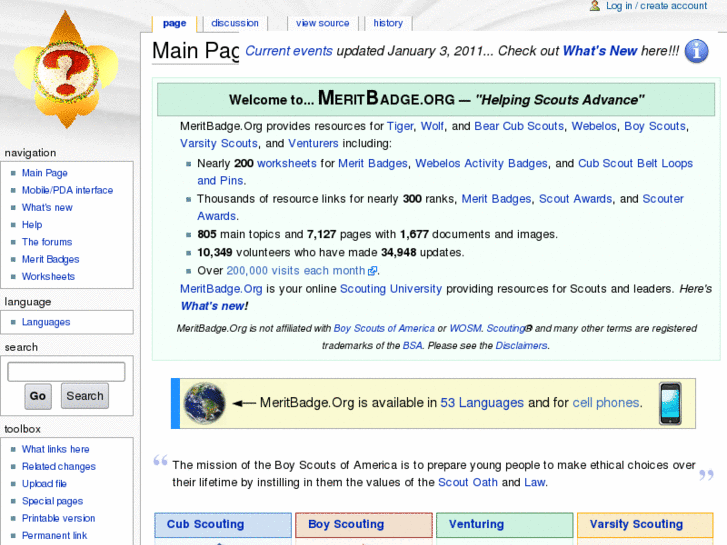The height and width of the screenshot is (545, 727).
Task: Open Log in / create account
Action: 657,6
